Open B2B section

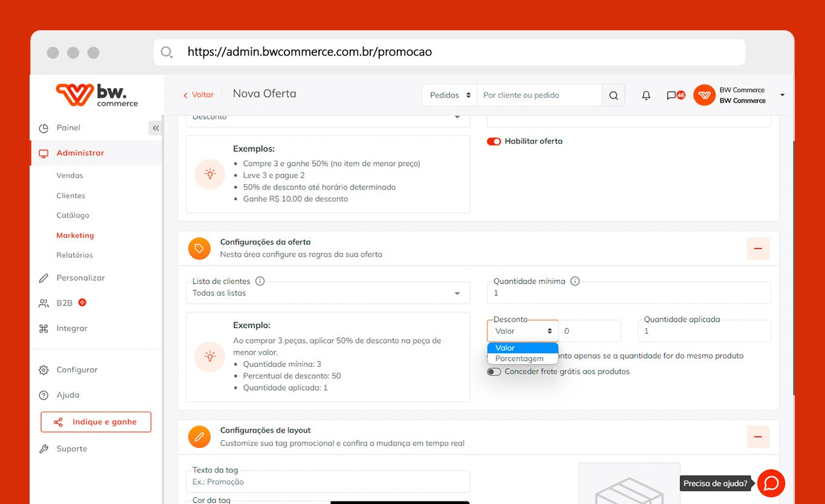[x=64, y=303]
